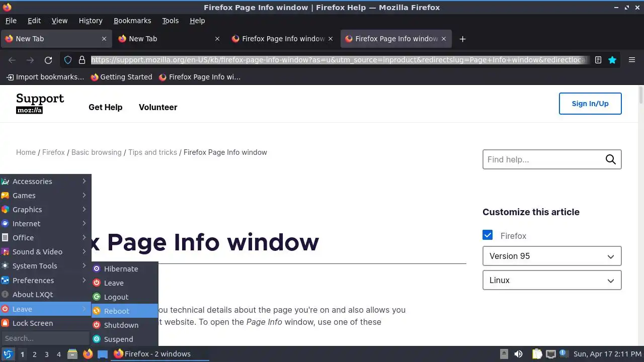Screen dimensions: 644x362
Task: Expand the Sound & Video submenu
Action: click(45, 252)
